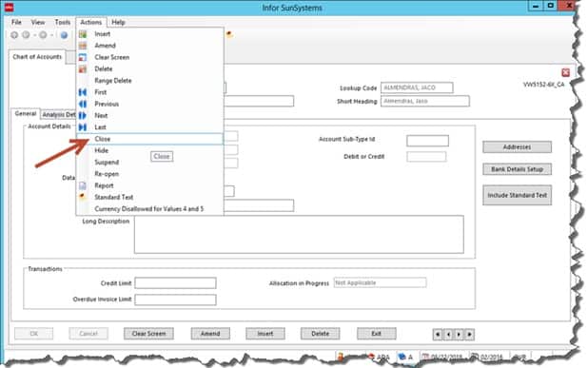Switch to Chart of Accounts tab
588x368 pixels.
pyautogui.click(x=37, y=57)
